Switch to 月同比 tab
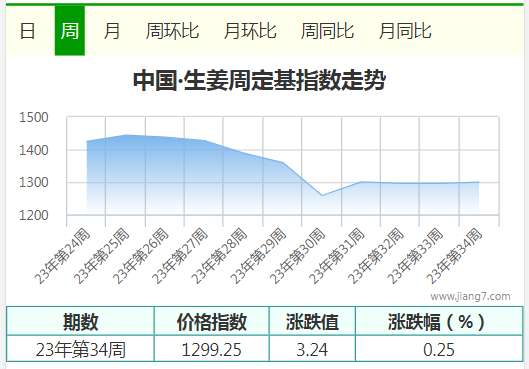The width and height of the screenshot is (529, 369). click(x=405, y=31)
